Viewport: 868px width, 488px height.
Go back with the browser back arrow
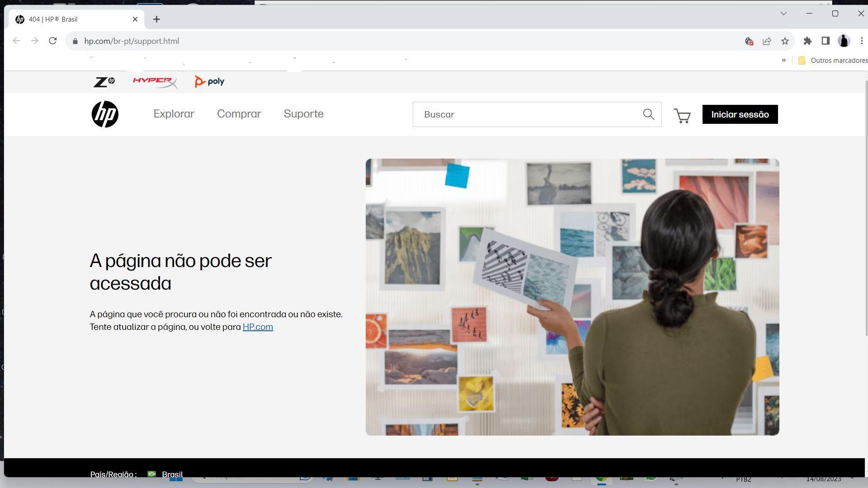[17, 41]
